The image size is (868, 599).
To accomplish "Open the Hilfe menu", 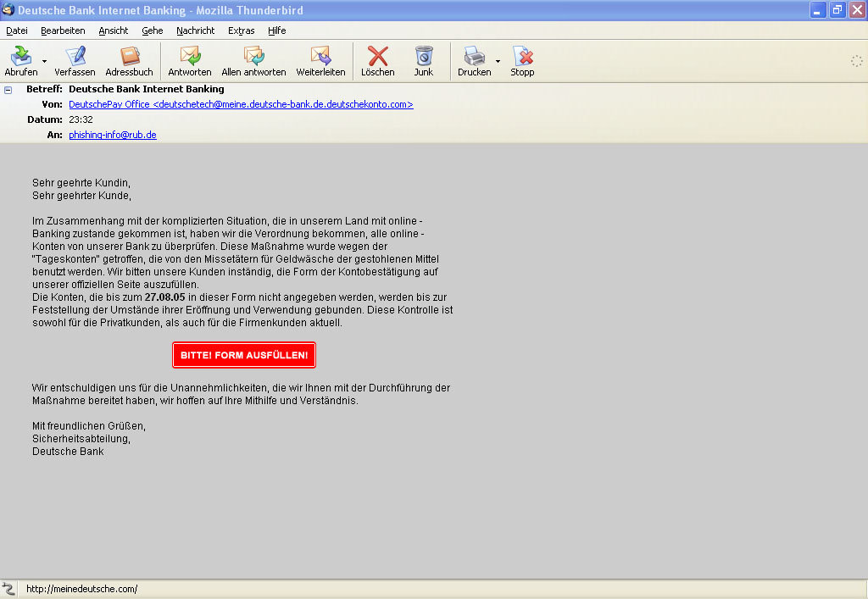I will [277, 31].
